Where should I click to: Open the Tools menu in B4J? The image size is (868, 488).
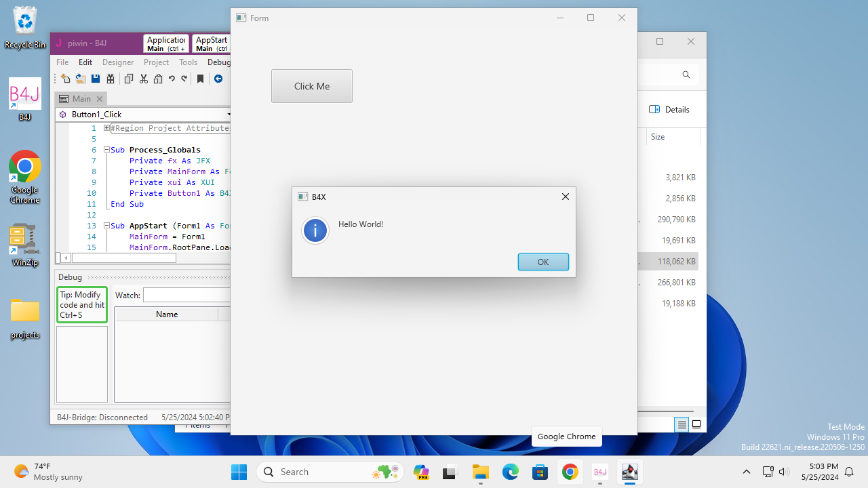tap(188, 62)
